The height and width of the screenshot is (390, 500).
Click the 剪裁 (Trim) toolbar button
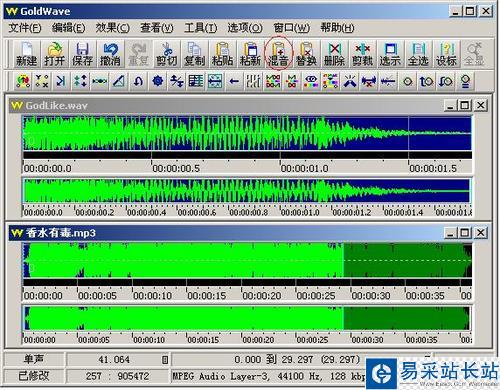click(x=362, y=54)
